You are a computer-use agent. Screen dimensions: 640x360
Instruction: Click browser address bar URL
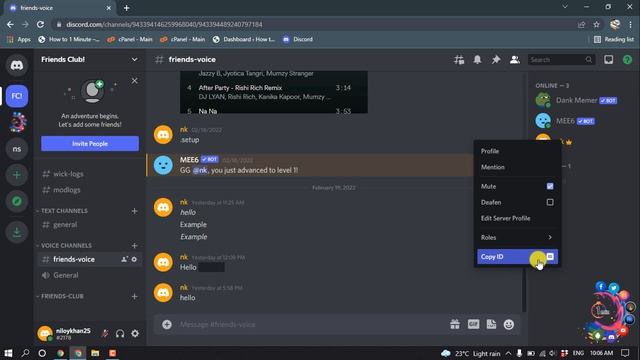(x=164, y=24)
